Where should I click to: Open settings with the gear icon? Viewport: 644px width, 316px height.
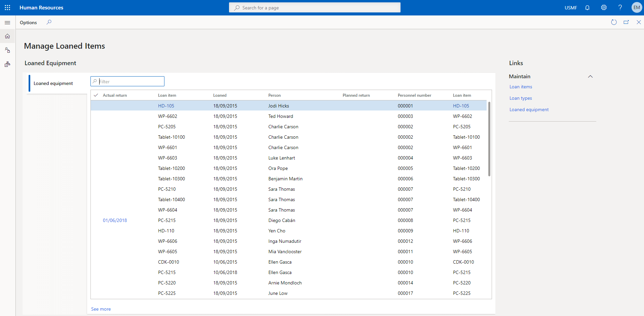coord(604,7)
